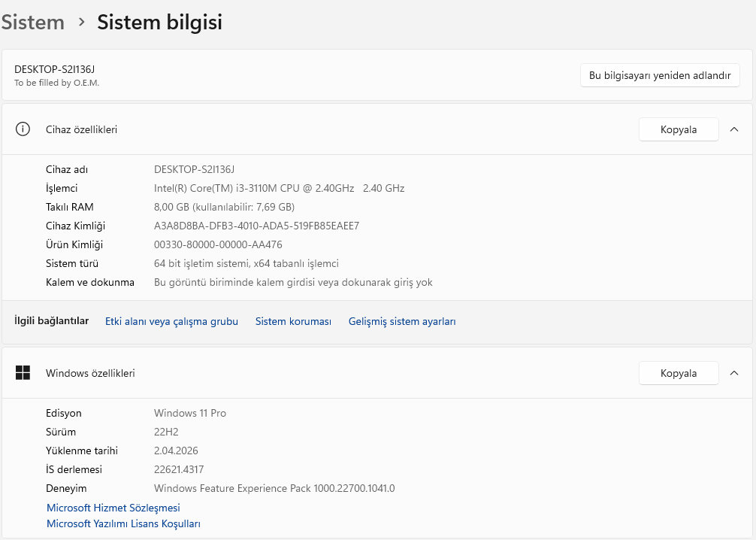Select the Windows Feature Experience Pack value
The image size is (756, 540).
[x=274, y=488]
